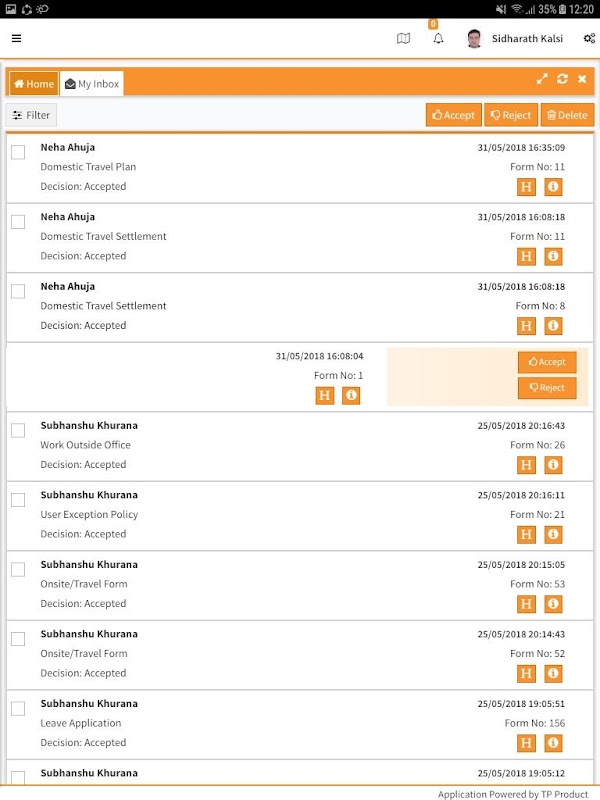Open the hamburger navigation menu
Image resolution: width=600 pixels, height=800 pixels.
pyautogui.click(x=16, y=39)
